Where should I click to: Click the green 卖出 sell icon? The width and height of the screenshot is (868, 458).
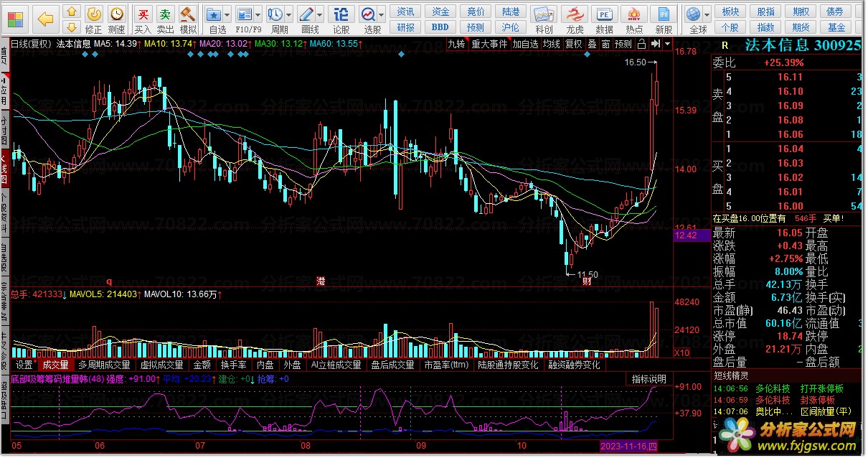[x=166, y=19]
